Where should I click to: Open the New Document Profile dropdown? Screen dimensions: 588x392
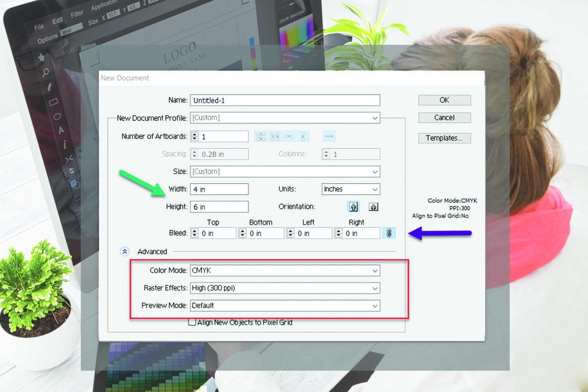[285, 118]
